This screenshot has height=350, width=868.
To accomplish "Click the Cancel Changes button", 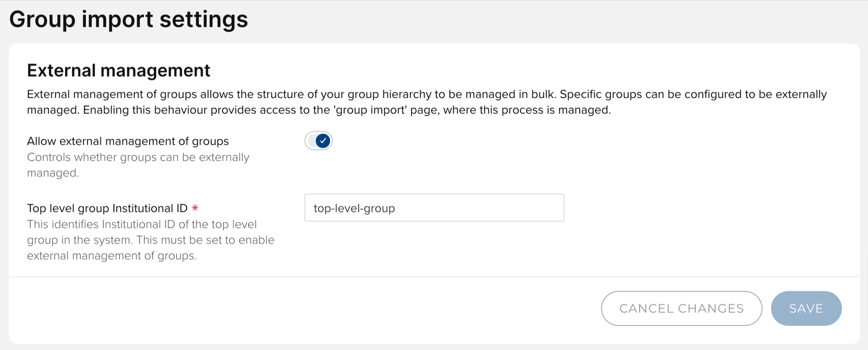I will [x=681, y=308].
